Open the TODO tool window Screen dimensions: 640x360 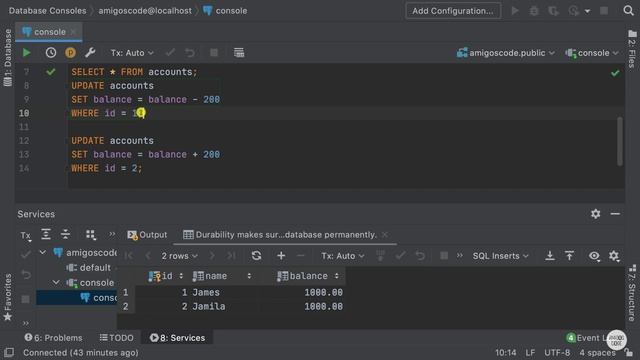tap(117, 338)
